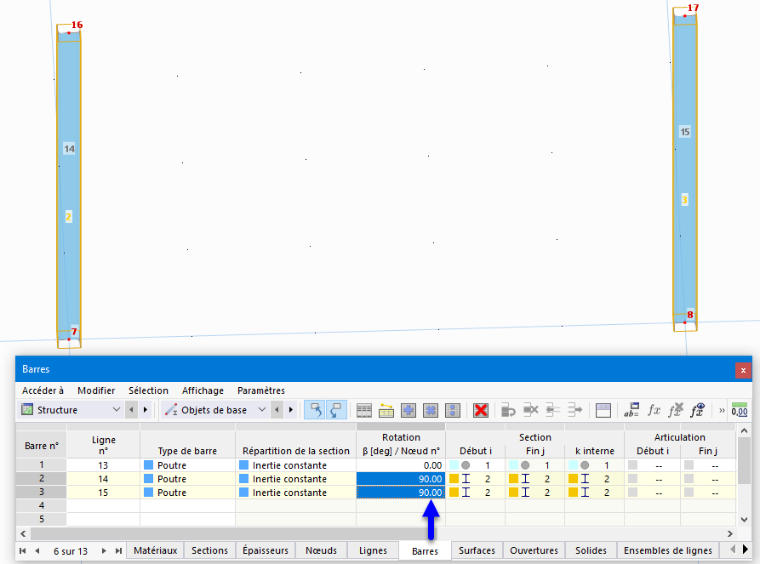Click vertical scrollbar down arrow
This screenshot has width=760, height=564.
click(744, 519)
